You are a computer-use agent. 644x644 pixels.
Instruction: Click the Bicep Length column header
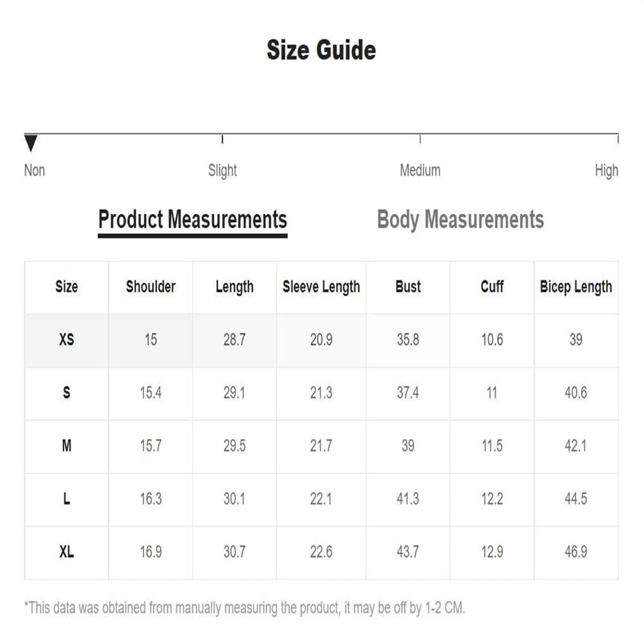(576, 287)
